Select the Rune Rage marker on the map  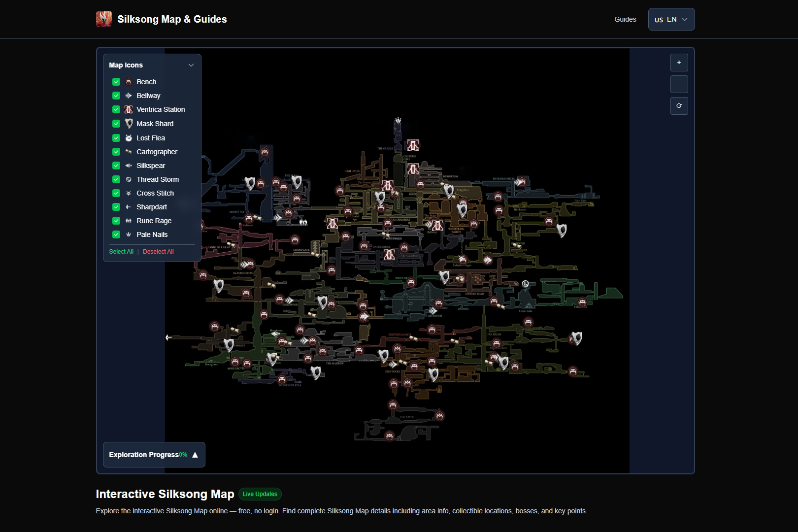coord(303,222)
